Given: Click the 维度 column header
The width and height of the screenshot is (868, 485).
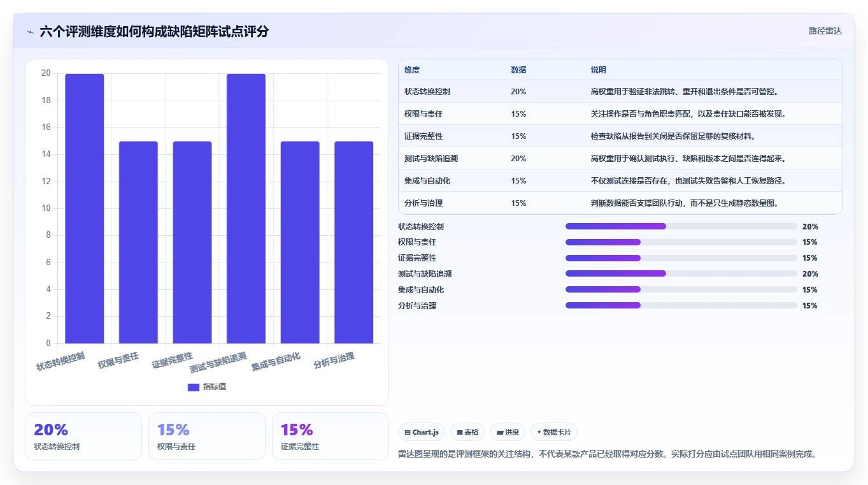Looking at the screenshot, I should point(412,70).
